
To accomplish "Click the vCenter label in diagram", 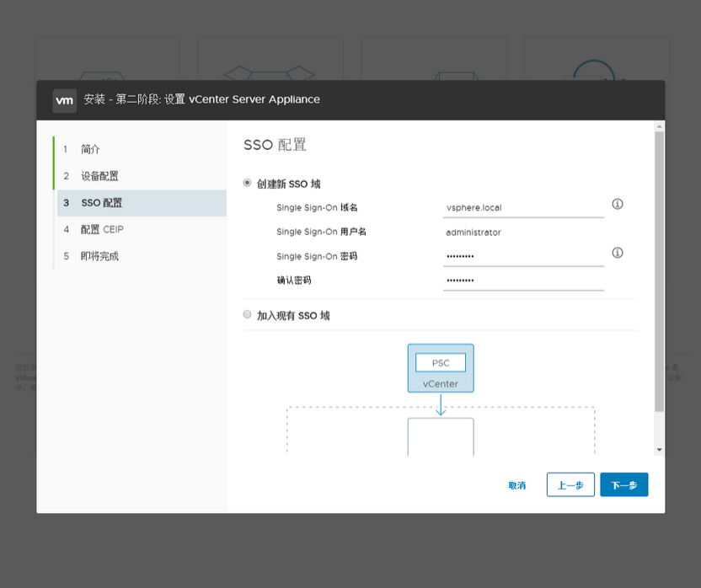I will (441, 383).
